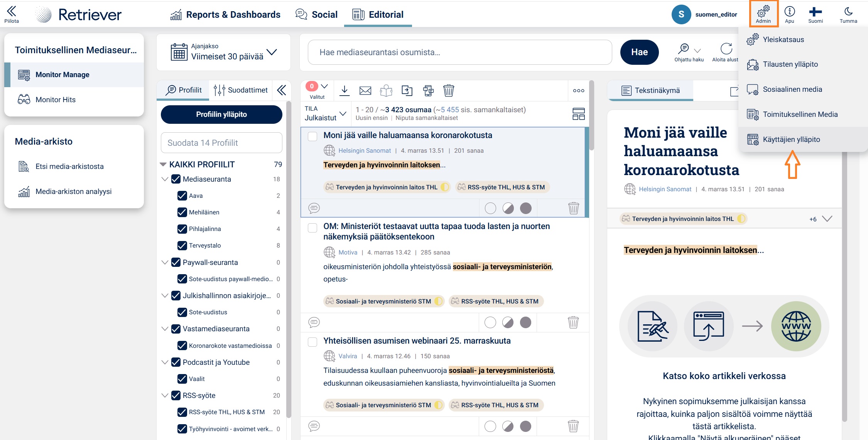Open the three-dots more options menu
Image resolution: width=868 pixels, height=440 pixels.
pos(578,91)
